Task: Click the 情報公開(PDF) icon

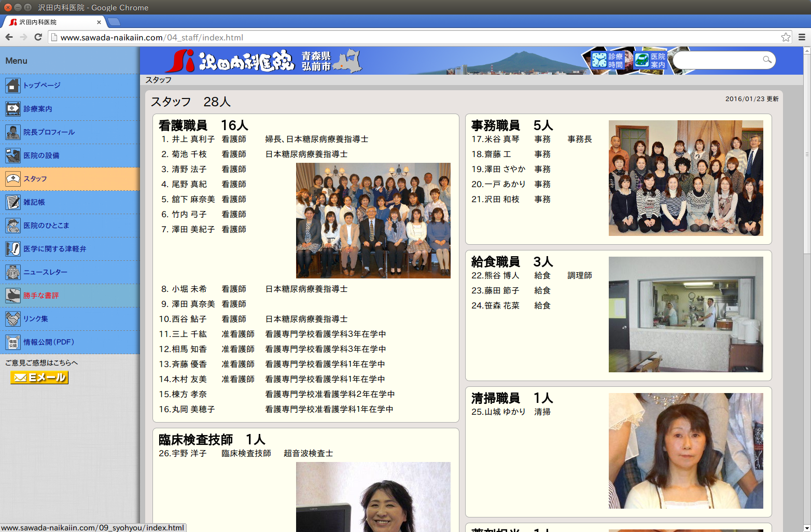Action: coord(13,342)
